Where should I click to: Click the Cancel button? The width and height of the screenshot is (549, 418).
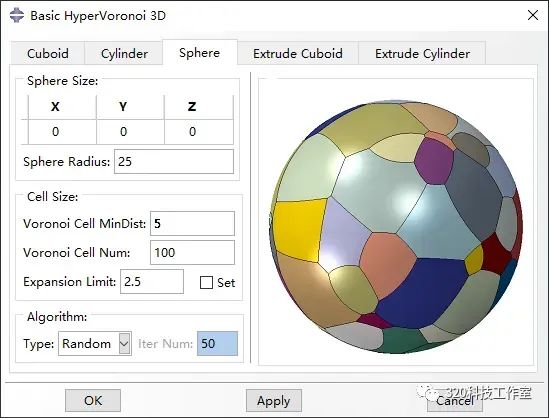(x=454, y=400)
